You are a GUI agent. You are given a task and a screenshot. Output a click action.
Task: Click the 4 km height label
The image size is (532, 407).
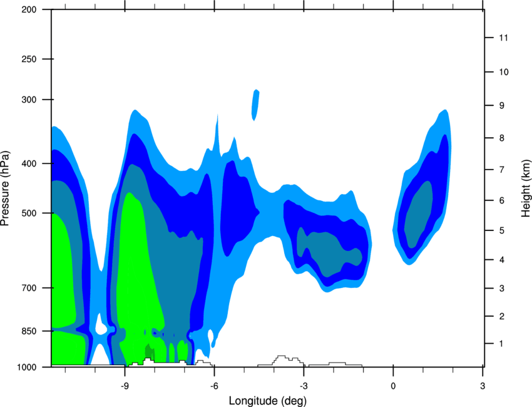[x=502, y=260]
